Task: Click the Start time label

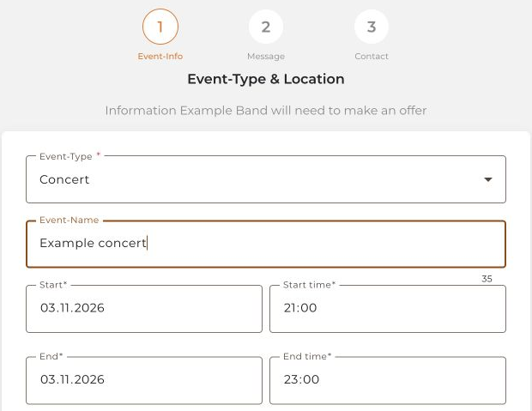Action: click(x=309, y=285)
